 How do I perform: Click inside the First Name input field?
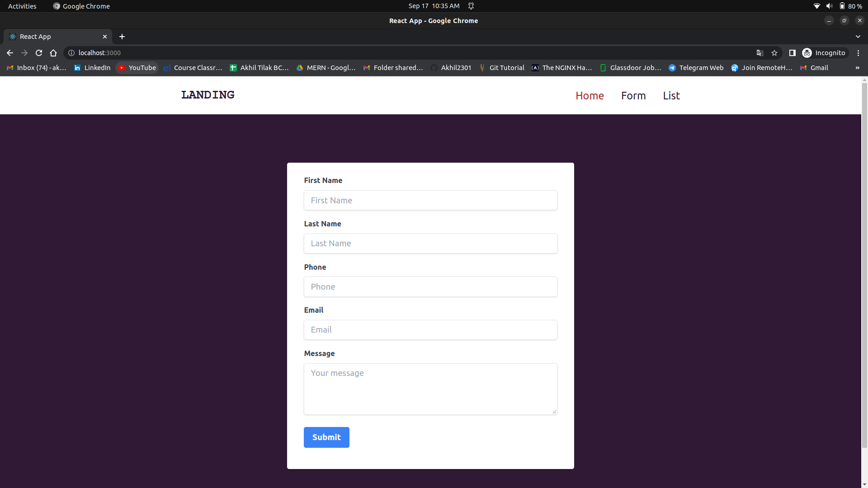pos(430,200)
